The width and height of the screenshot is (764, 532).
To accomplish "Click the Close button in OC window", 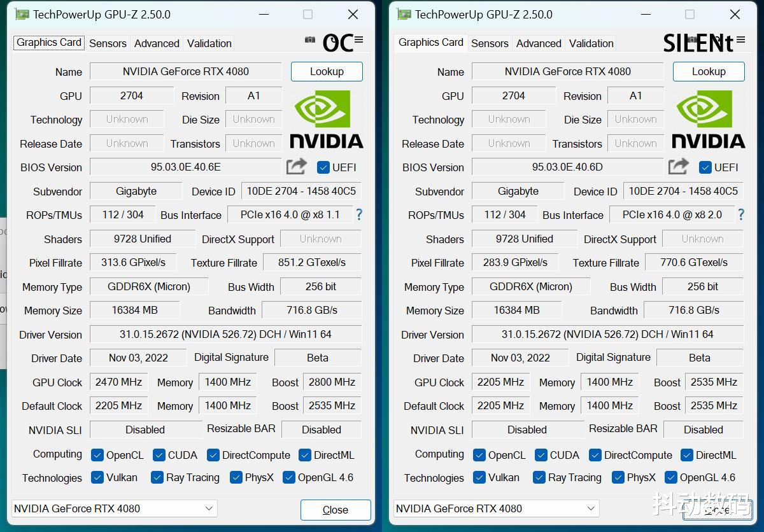I will pyautogui.click(x=336, y=510).
